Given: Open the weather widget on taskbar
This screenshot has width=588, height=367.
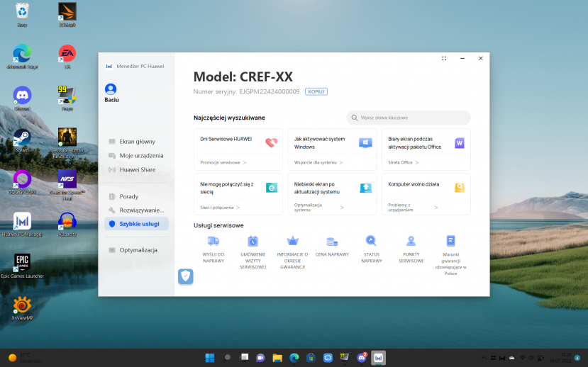Looking at the screenshot, I should pyautogui.click(x=26, y=358).
